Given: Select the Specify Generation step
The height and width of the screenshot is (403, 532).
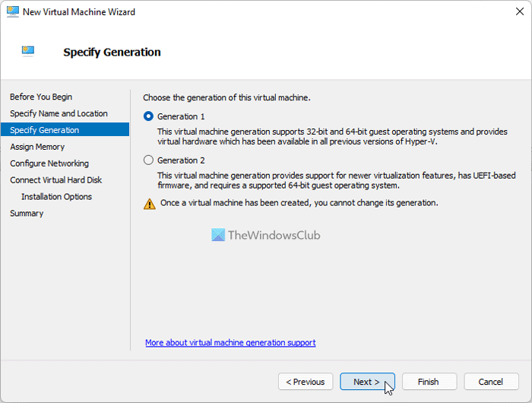Looking at the screenshot, I should click(x=44, y=130).
